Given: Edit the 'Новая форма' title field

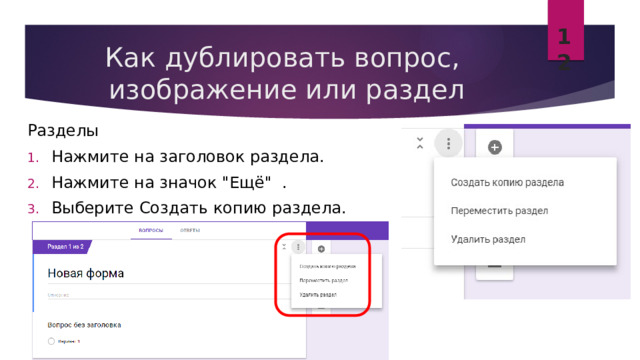Looking at the screenshot, I should (86, 273).
